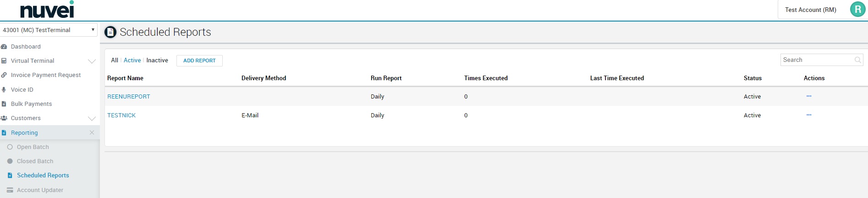Click the Dashboard gauge icon

point(4,47)
